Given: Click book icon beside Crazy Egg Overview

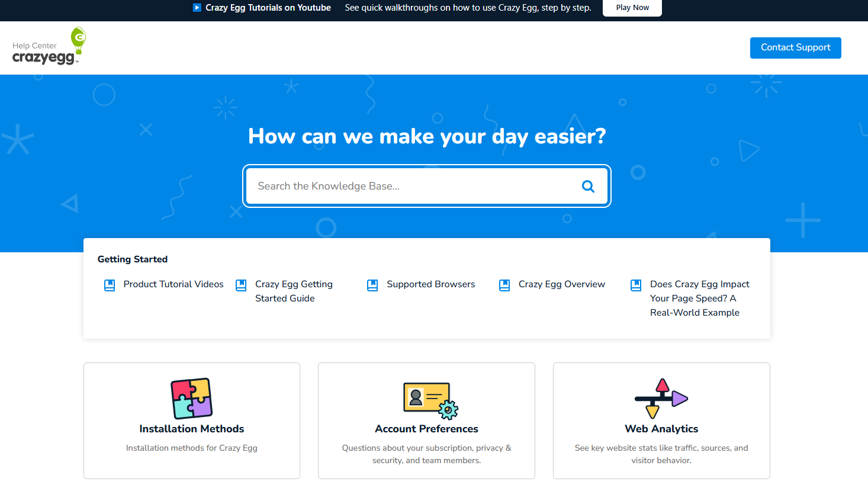Looking at the screenshot, I should (504, 285).
